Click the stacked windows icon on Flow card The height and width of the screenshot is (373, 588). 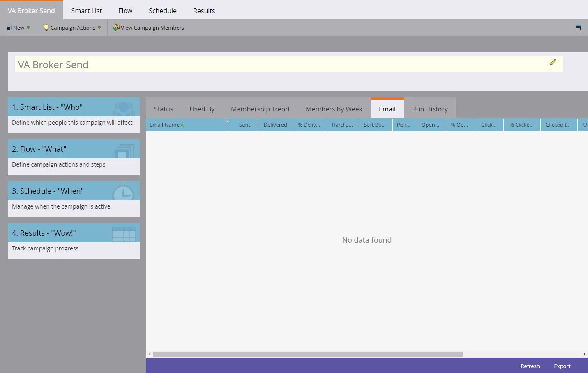click(x=124, y=151)
